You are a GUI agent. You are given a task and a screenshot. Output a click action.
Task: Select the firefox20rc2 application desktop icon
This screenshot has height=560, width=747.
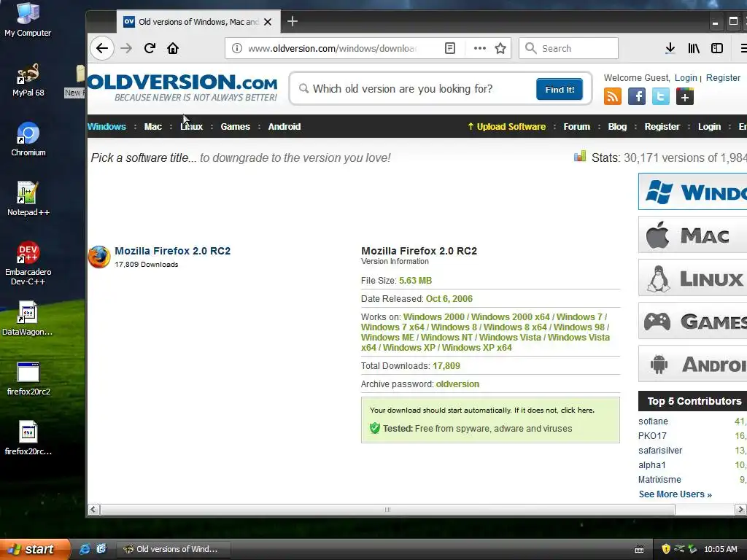click(28, 379)
